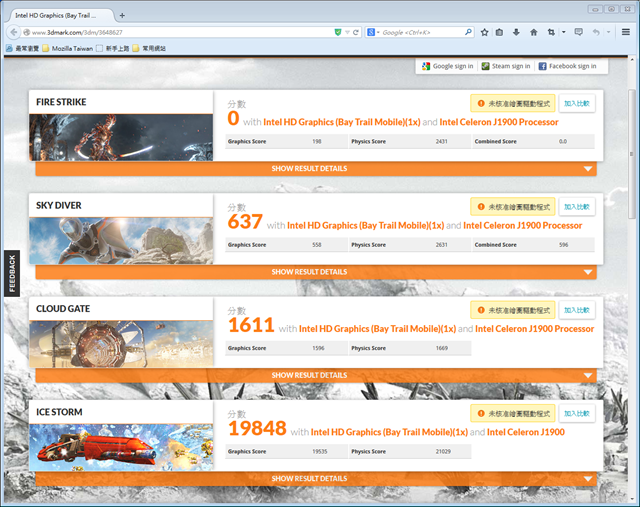Reload the page with the refresh icon

click(x=356, y=32)
